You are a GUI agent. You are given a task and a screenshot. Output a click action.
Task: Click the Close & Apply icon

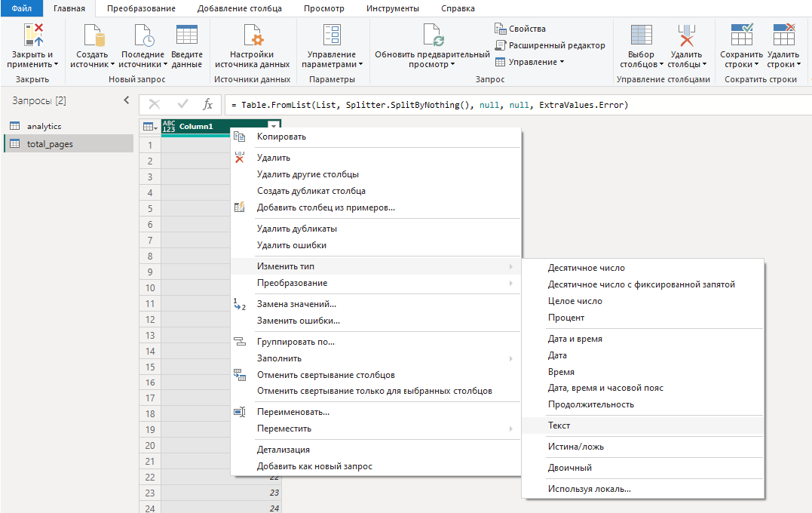(34, 35)
